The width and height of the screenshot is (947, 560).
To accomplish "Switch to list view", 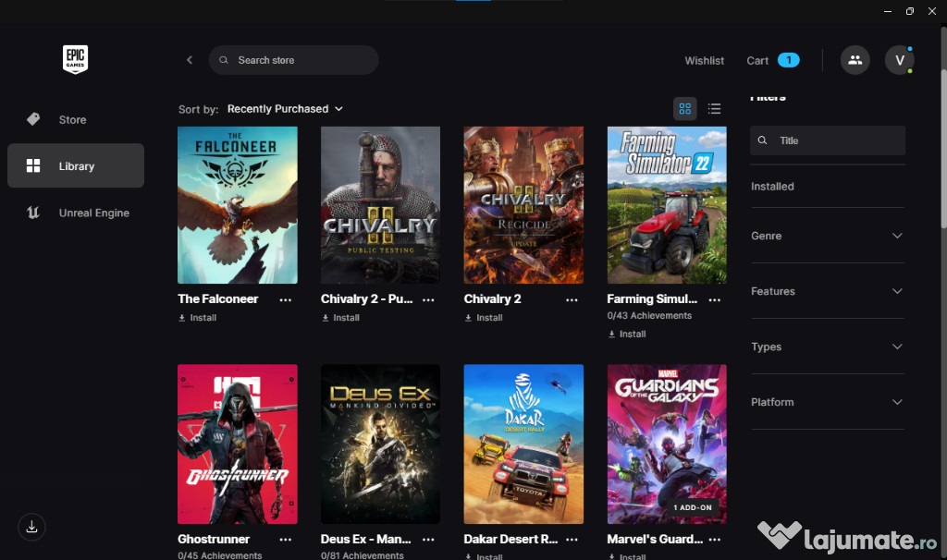I will click(715, 109).
